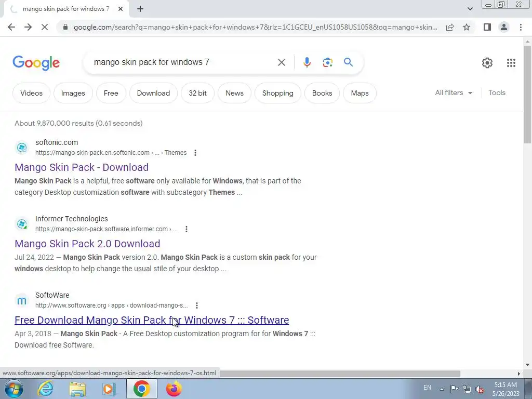Open search Tools
The height and width of the screenshot is (399, 532).
(x=497, y=92)
